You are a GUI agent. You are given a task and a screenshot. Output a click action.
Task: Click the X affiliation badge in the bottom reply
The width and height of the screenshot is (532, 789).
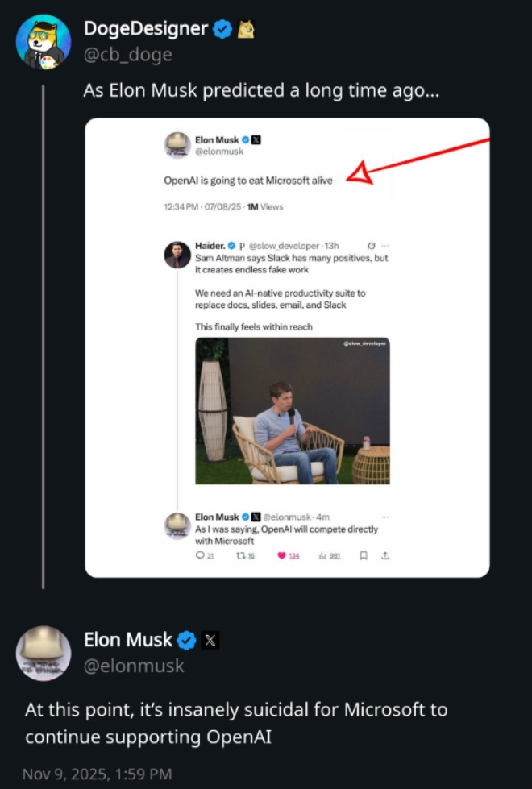210,641
